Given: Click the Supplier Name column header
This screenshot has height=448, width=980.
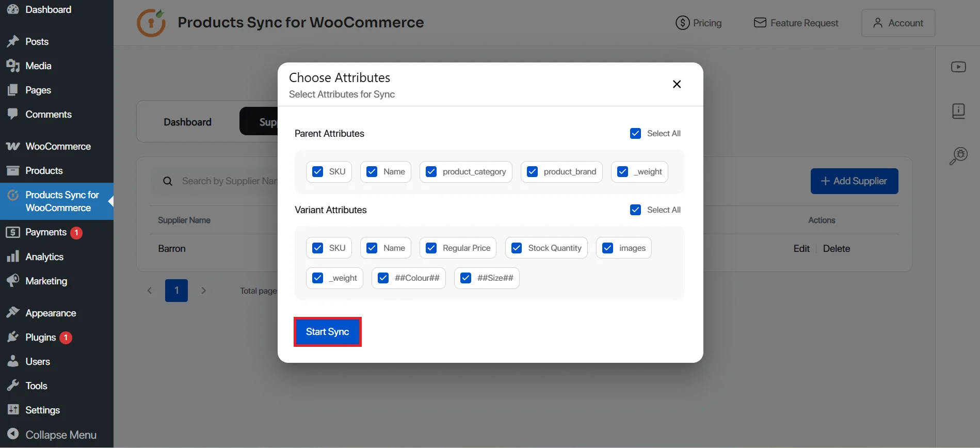Looking at the screenshot, I should 184,220.
